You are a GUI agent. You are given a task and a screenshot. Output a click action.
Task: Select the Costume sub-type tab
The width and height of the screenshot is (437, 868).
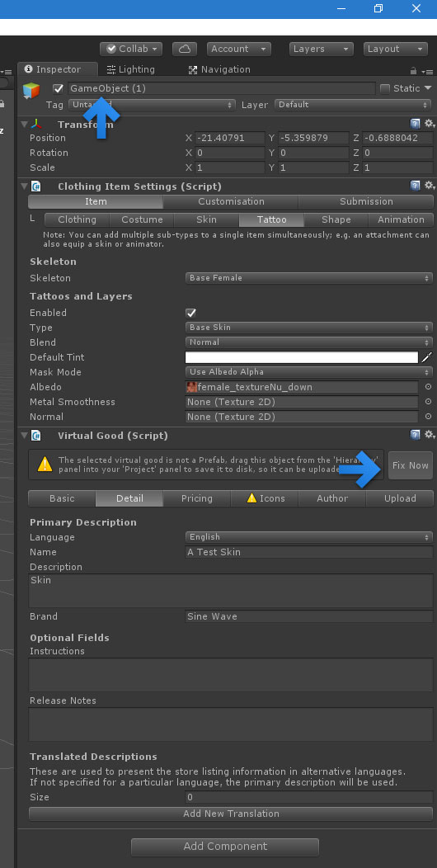click(142, 219)
